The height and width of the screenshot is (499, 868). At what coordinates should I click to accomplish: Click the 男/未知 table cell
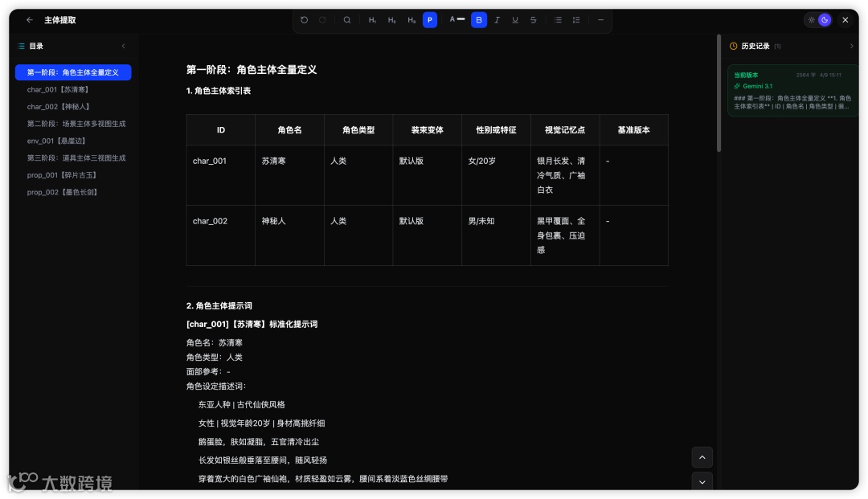(496, 235)
